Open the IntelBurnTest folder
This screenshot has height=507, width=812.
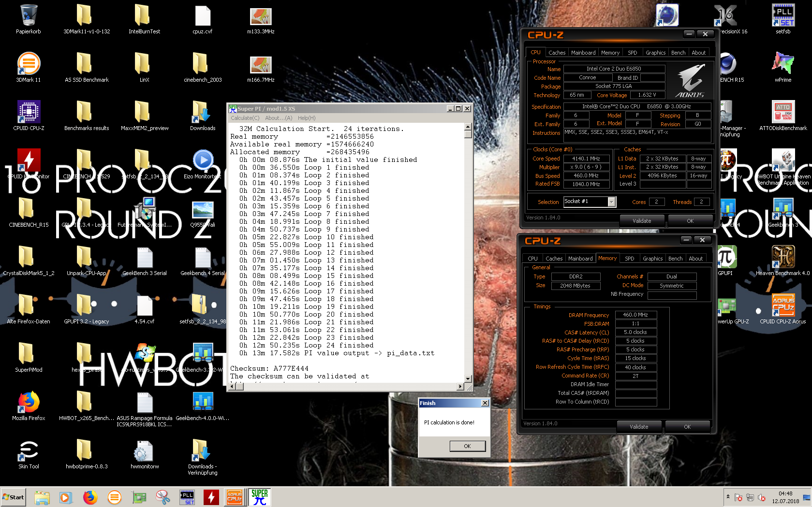coord(144,19)
